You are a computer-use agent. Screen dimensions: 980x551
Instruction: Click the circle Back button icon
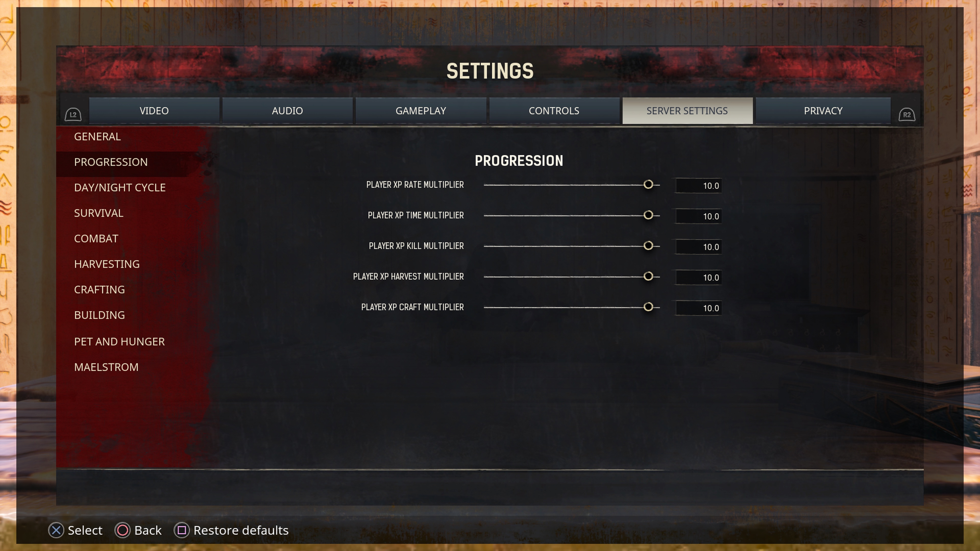point(122,530)
